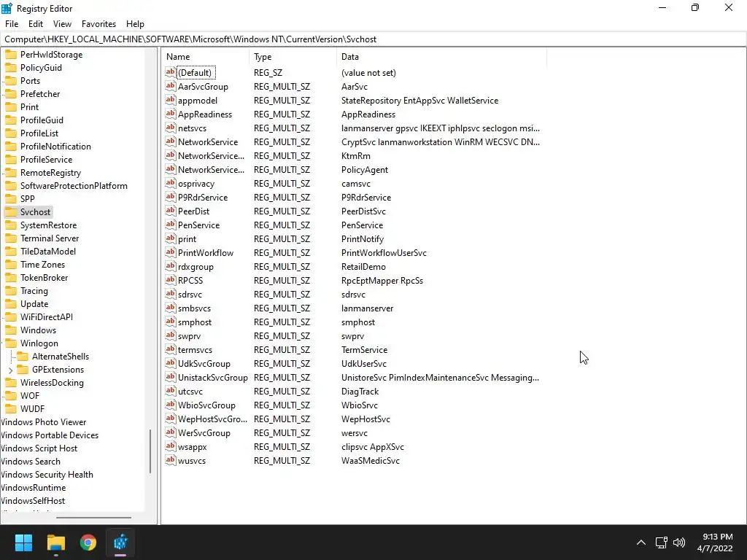747x560 pixels.
Task: Click the (Default) value icon
Action: (171, 72)
